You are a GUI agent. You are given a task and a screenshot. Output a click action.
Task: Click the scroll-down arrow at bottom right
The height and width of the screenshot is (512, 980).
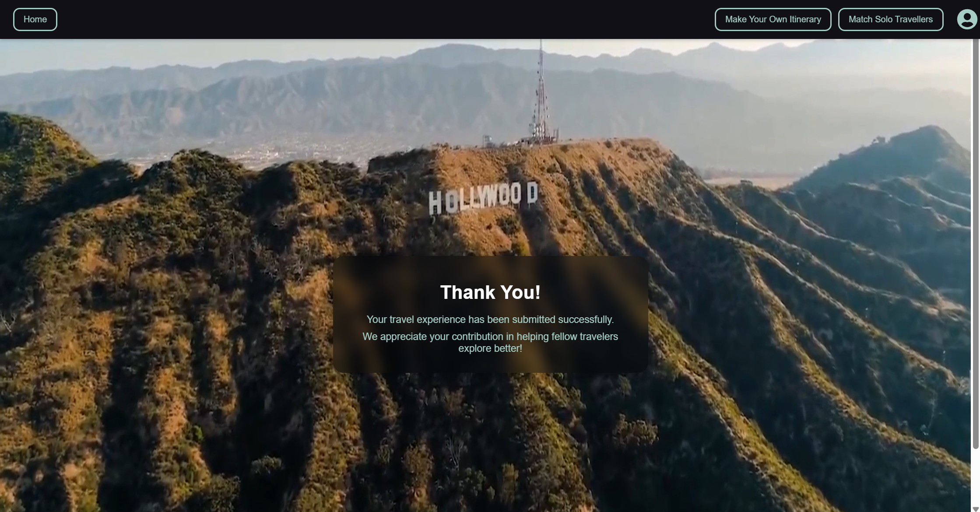975,508
